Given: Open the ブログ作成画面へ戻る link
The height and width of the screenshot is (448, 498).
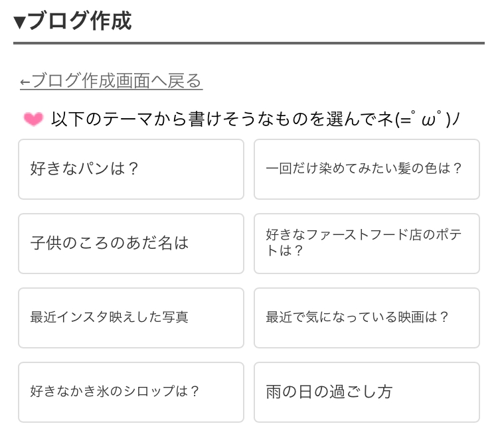Looking at the screenshot, I should pyautogui.click(x=111, y=81).
